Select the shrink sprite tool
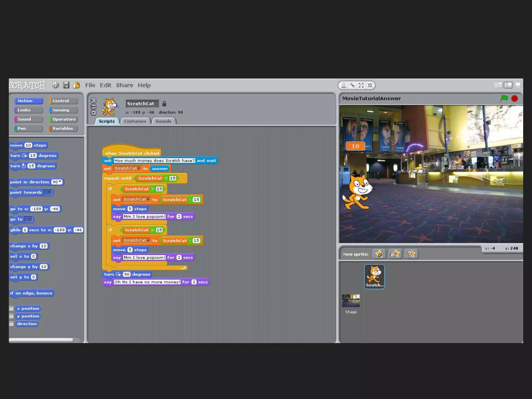Image resolution: width=532 pixels, height=399 pixels. (x=370, y=85)
